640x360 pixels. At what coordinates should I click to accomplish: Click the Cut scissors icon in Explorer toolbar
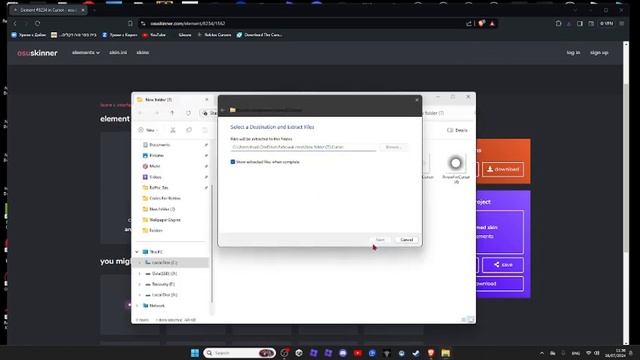[173, 130]
